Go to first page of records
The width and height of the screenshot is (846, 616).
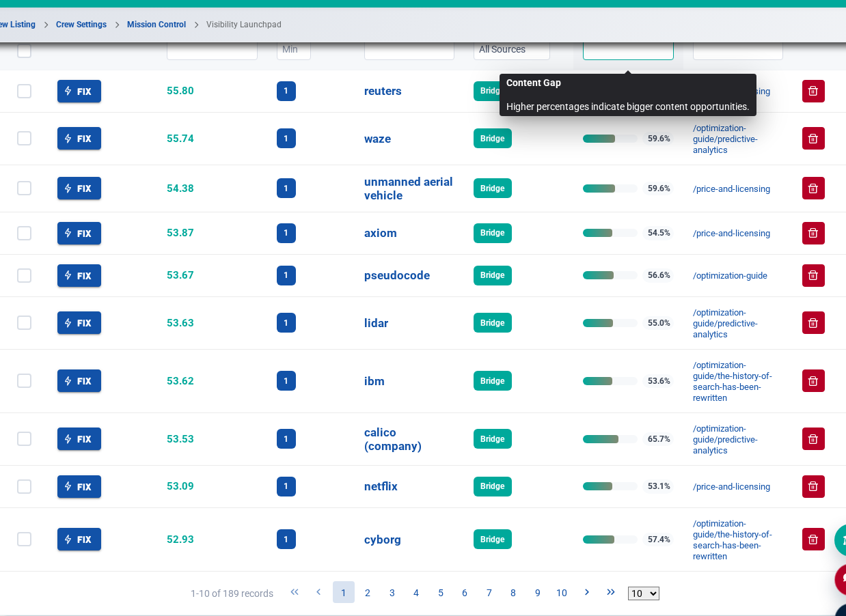[295, 592]
